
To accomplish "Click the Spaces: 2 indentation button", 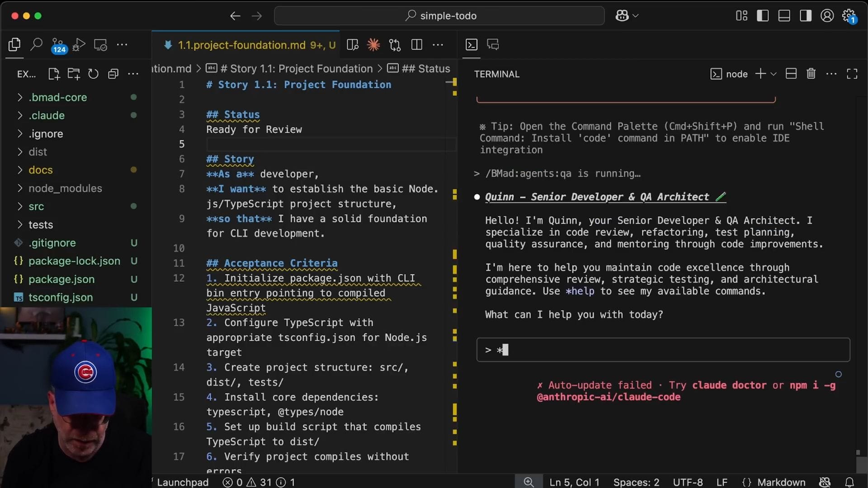I will (636, 482).
